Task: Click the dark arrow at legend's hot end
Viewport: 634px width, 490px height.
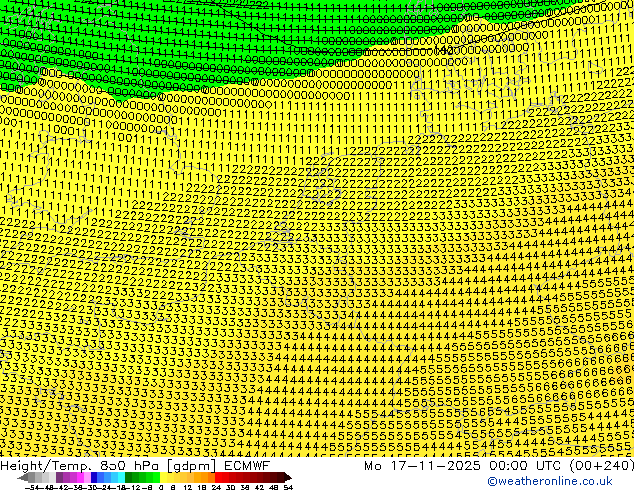Action: coord(288,477)
